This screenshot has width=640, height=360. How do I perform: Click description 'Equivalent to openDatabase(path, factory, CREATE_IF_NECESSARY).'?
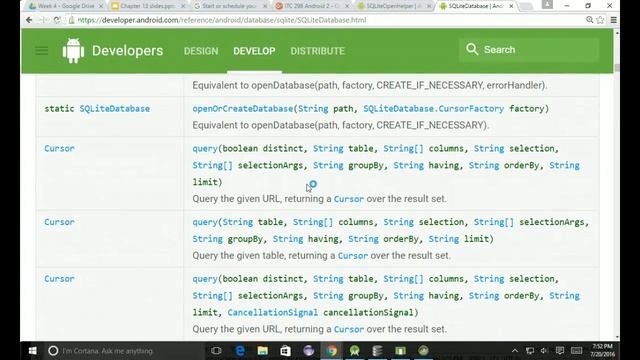pyautogui.click(x=340, y=125)
